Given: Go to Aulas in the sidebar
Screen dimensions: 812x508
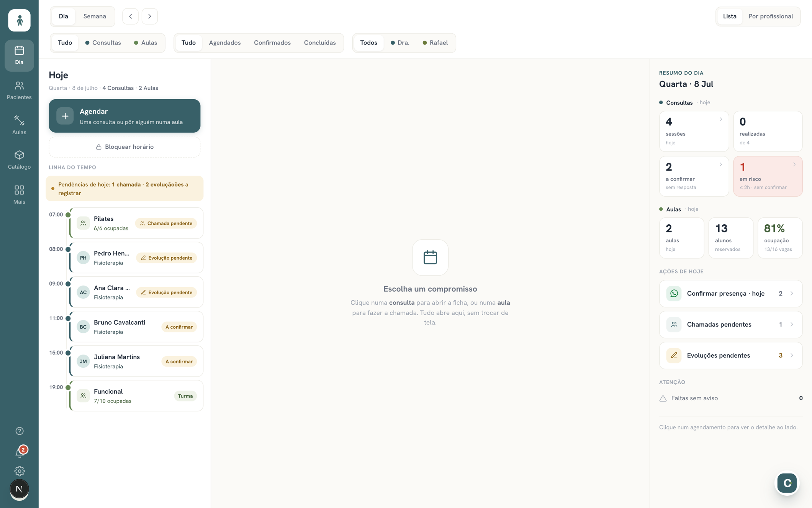Looking at the screenshot, I should click(19, 125).
